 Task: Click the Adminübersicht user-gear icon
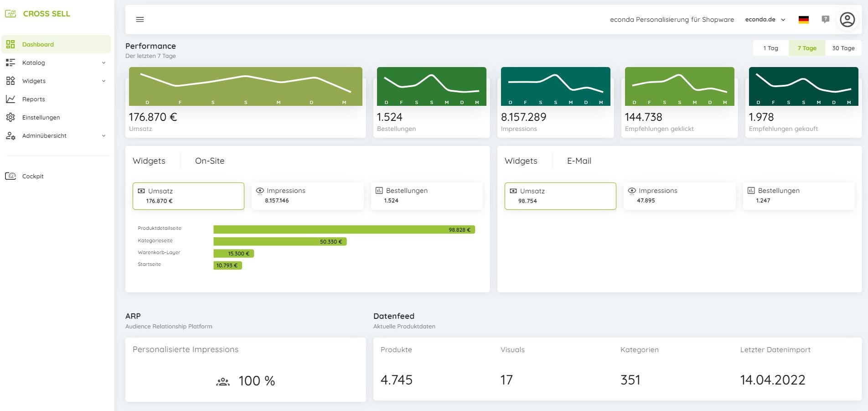pos(10,135)
